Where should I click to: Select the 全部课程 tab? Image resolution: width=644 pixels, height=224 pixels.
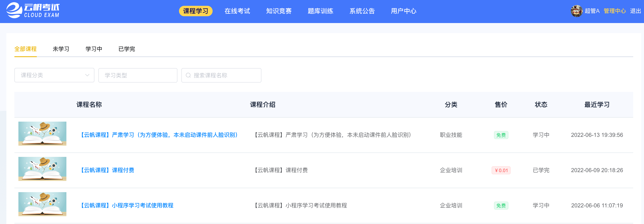[x=26, y=49]
